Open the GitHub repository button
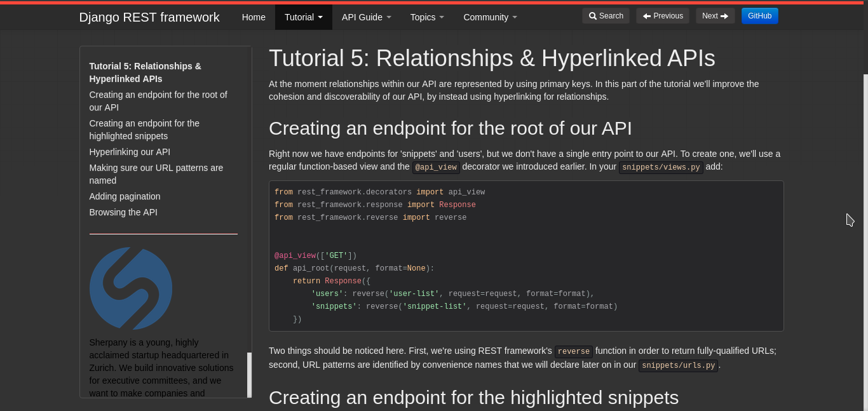 pyautogui.click(x=759, y=16)
